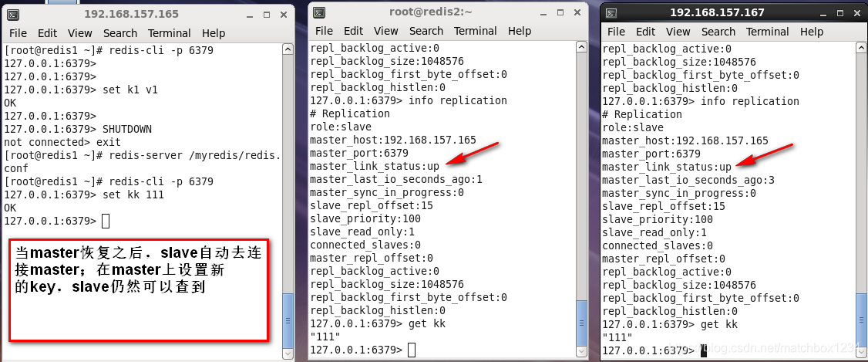
Task: Click the SHUTDOWN command line
Action: pos(78,129)
